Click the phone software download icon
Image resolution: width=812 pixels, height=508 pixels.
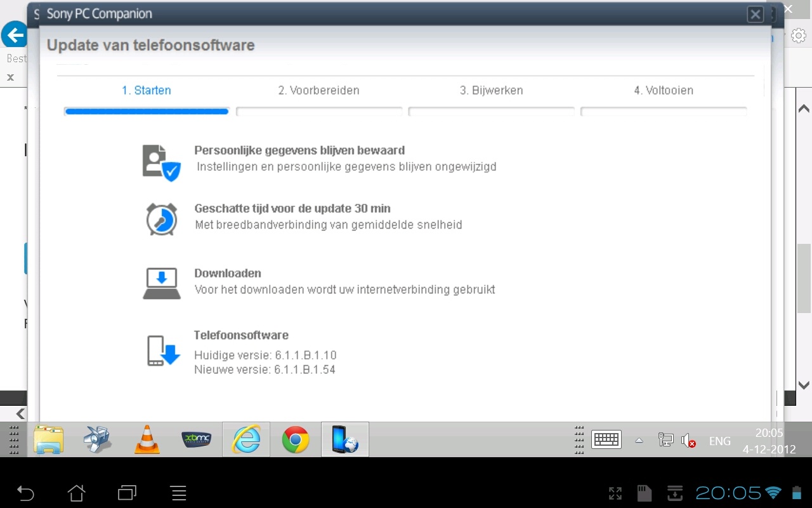click(x=164, y=351)
